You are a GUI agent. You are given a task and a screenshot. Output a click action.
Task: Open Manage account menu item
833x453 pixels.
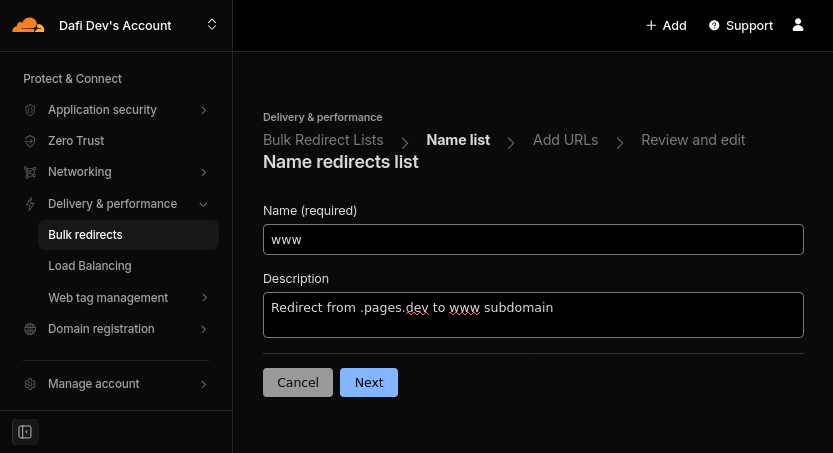[x=94, y=384]
